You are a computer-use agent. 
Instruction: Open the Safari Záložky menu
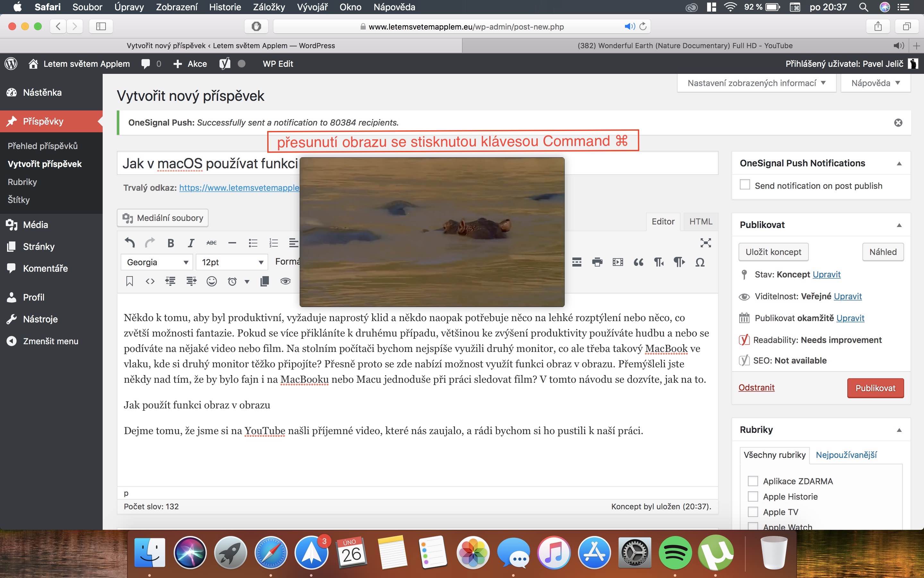point(269,7)
